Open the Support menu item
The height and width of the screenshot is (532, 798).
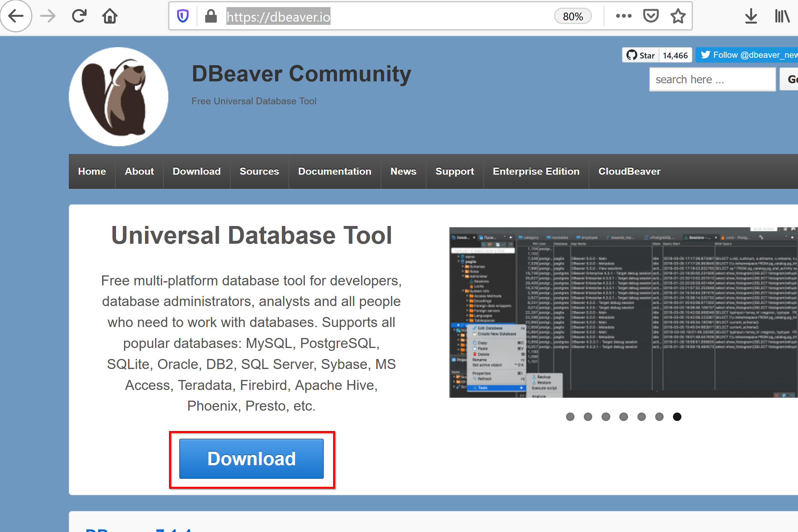click(x=455, y=171)
